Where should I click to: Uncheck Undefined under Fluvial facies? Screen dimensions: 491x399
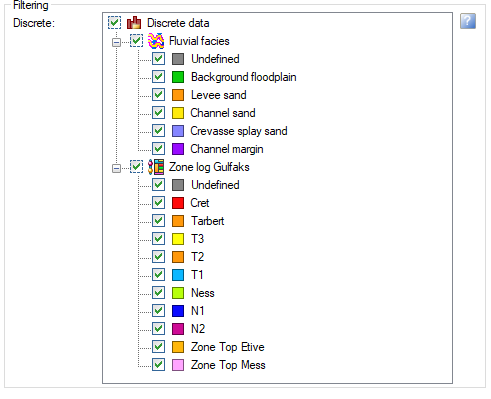coord(158,59)
